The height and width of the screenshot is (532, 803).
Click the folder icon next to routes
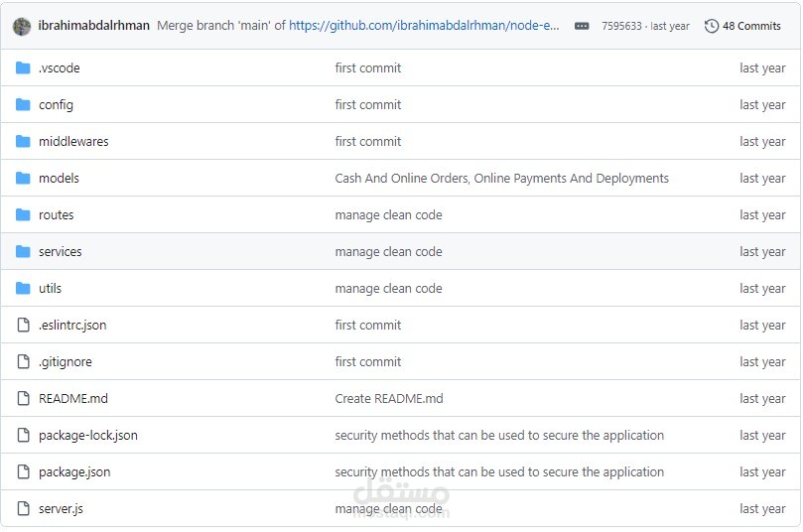coord(23,214)
